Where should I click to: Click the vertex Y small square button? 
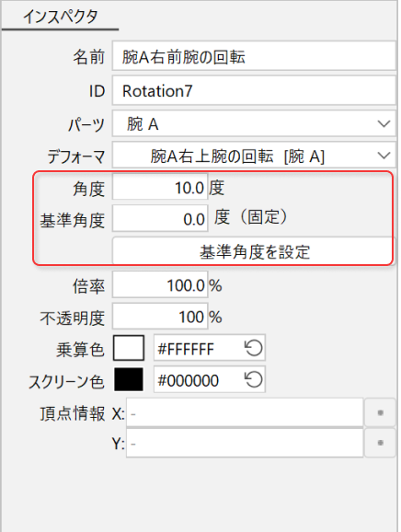pos(381,443)
